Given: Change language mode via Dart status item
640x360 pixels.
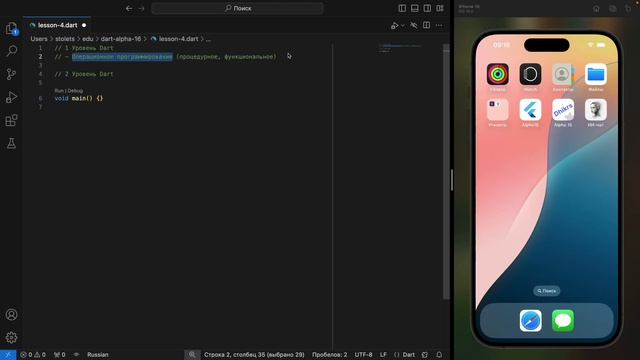Looking at the screenshot, I should pyautogui.click(x=408, y=355).
